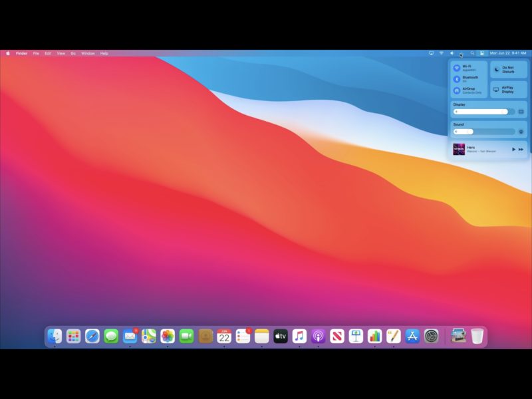Viewport: 532px width, 399px height.
Task: Launch Maps from the Dock
Action: click(x=148, y=336)
